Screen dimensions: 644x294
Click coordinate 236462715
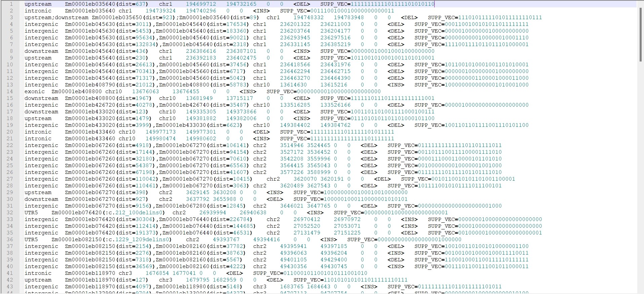point(335,71)
